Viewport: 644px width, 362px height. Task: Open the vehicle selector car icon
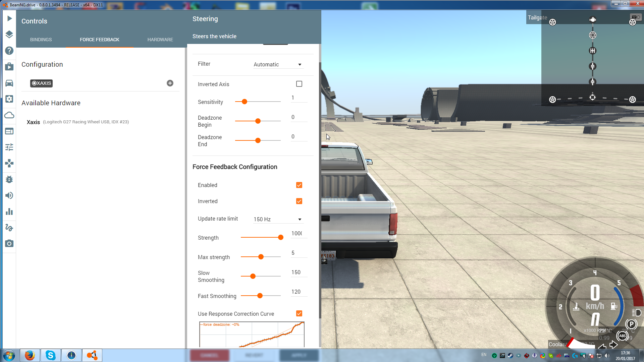9,83
